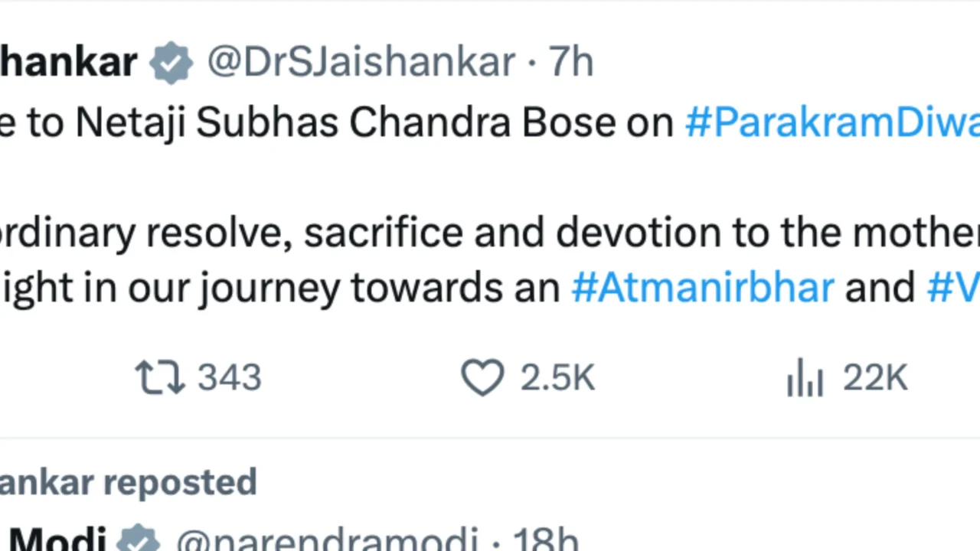The width and height of the screenshot is (980, 551).
Task: Open the @narendramodi handle profile
Action: [327, 541]
